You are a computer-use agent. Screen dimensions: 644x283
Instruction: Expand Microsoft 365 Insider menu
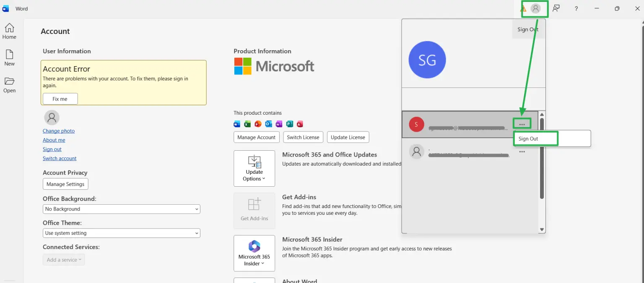point(254,253)
